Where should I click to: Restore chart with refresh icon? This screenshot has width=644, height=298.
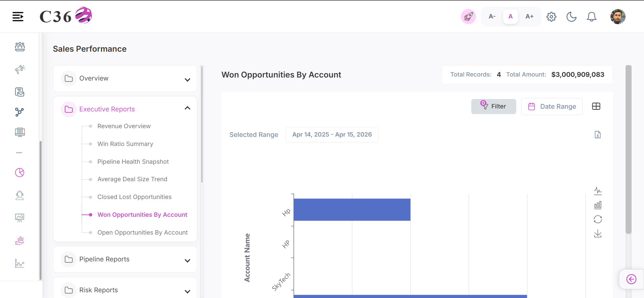598,219
